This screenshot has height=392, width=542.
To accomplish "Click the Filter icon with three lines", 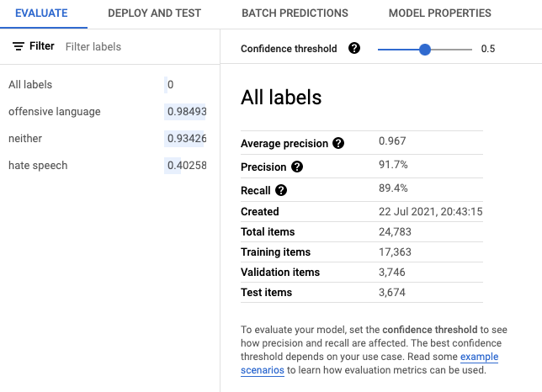I will [19, 46].
